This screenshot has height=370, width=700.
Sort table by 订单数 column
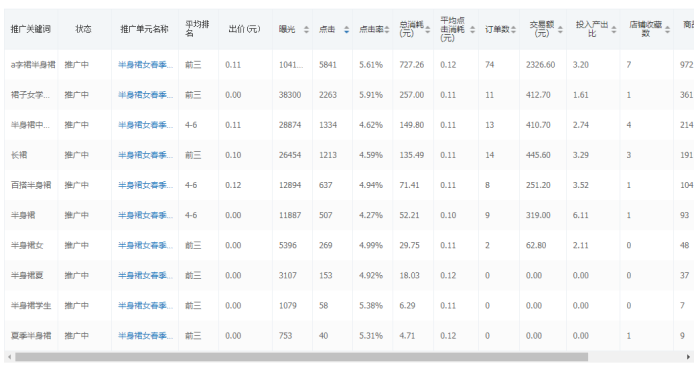pyautogui.click(x=513, y=29)
